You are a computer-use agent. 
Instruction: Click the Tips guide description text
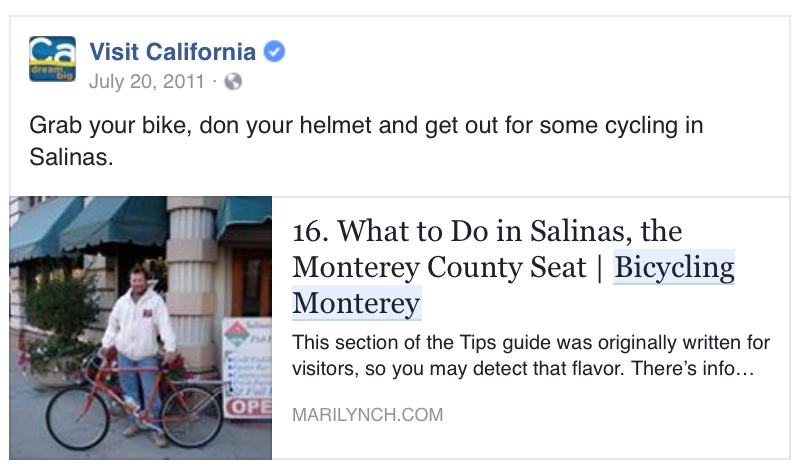pos(531,355)
